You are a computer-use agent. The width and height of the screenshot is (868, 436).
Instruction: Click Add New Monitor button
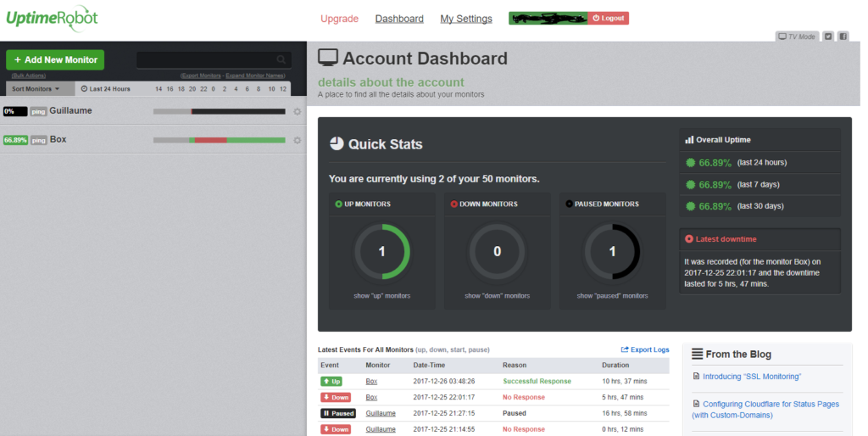55,60
